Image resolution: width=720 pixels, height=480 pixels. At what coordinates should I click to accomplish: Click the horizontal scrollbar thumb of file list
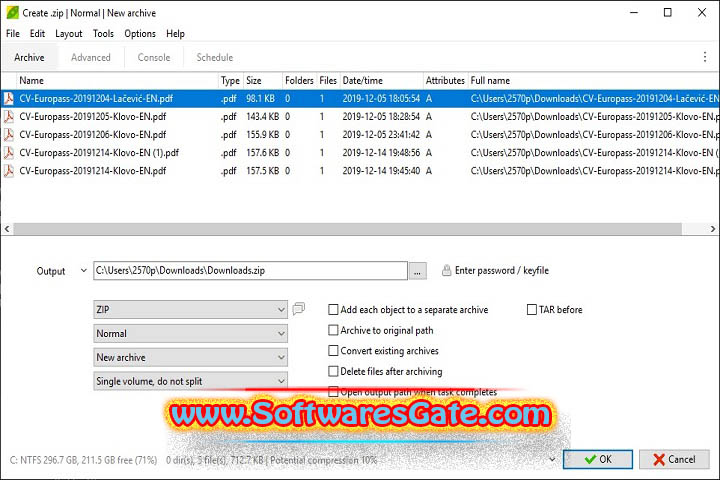point(348,229)
